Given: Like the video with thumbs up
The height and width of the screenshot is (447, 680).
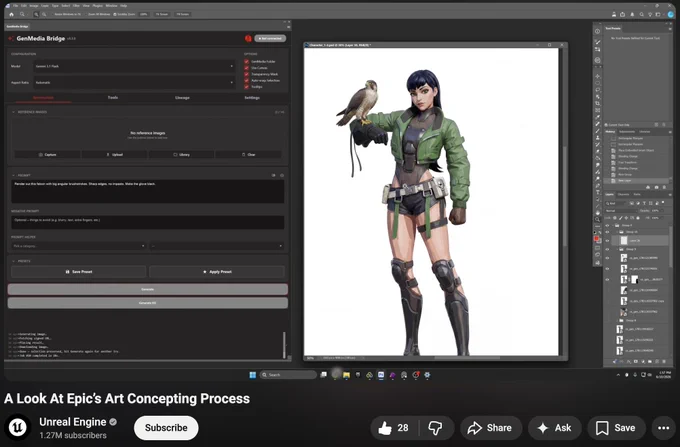Looking at the screenshot, I should pyautogui.click(x=393, y=428).
